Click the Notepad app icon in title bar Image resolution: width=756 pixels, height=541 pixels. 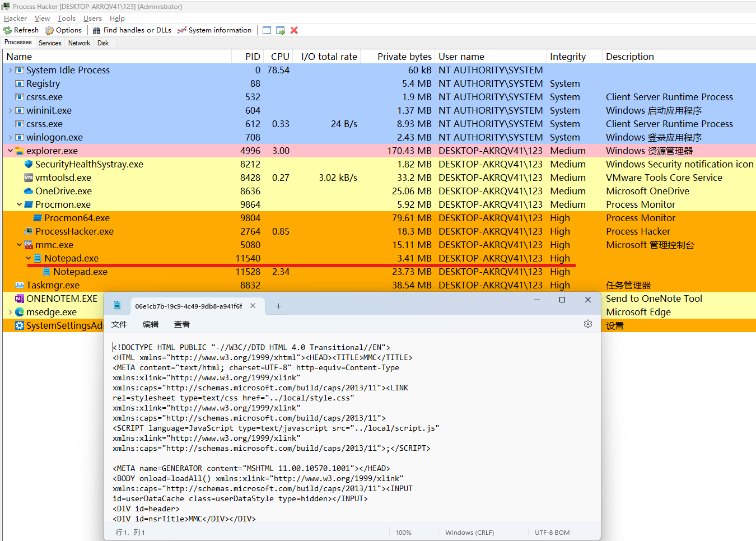coord(117,306)
